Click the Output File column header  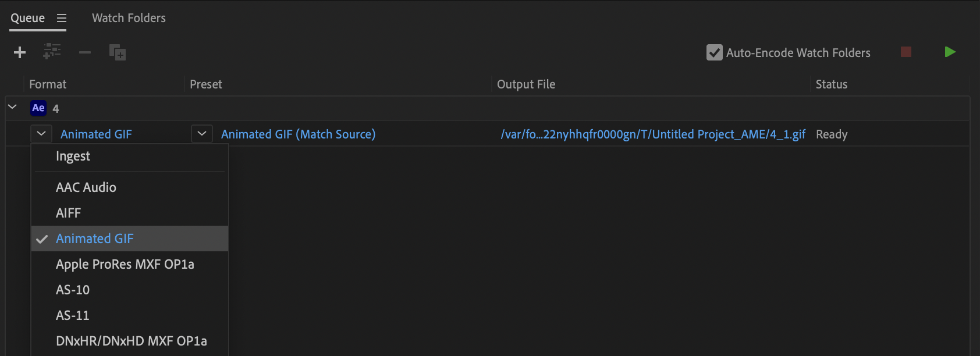pos(526,84)
